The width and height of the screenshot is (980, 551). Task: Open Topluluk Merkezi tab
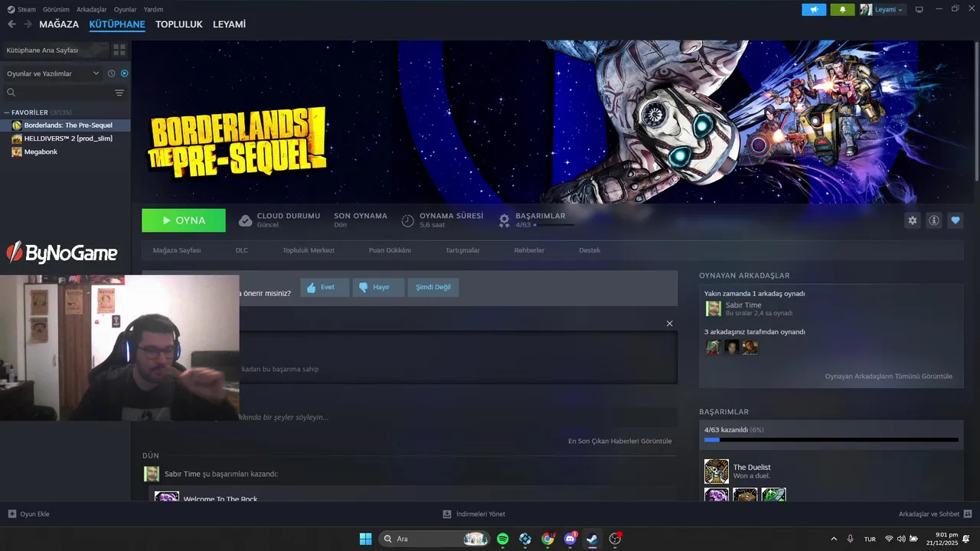click(309, 250)
